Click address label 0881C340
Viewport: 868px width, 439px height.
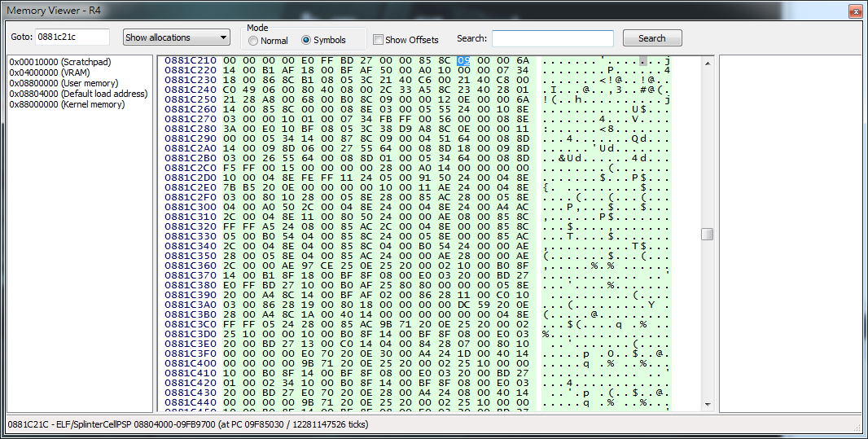click(x=191, y=246)
